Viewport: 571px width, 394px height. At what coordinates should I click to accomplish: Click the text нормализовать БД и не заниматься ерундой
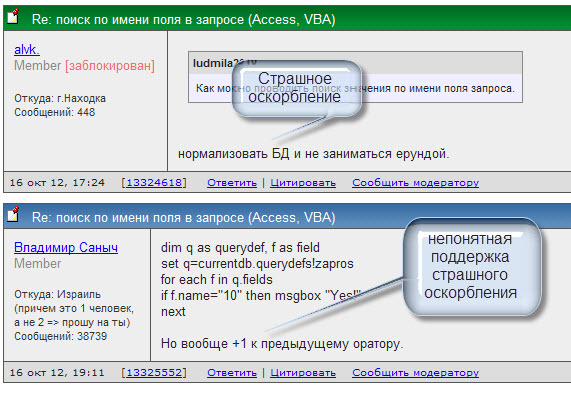pos(314,154)
